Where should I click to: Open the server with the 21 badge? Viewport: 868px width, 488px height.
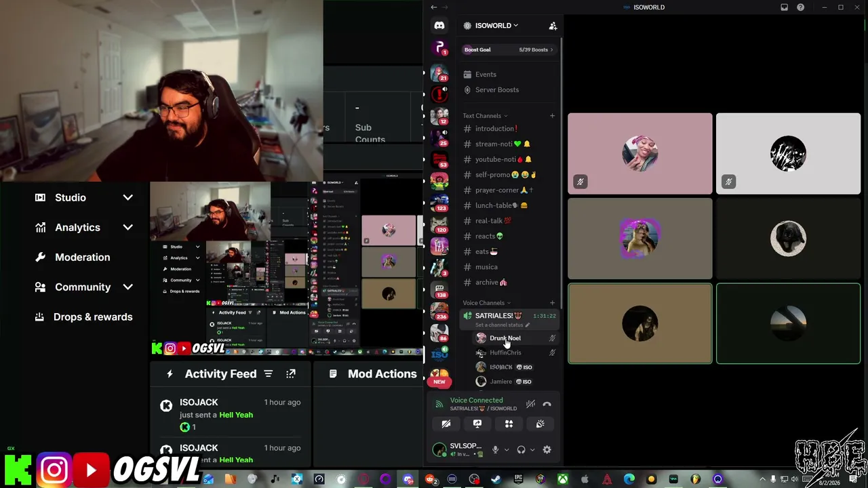[439, 73]
